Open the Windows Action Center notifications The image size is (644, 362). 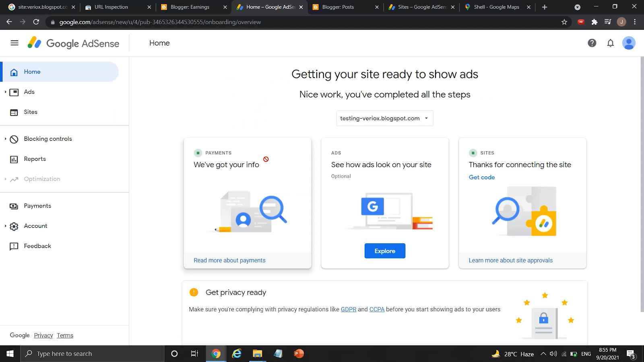(x=631, y=354)
